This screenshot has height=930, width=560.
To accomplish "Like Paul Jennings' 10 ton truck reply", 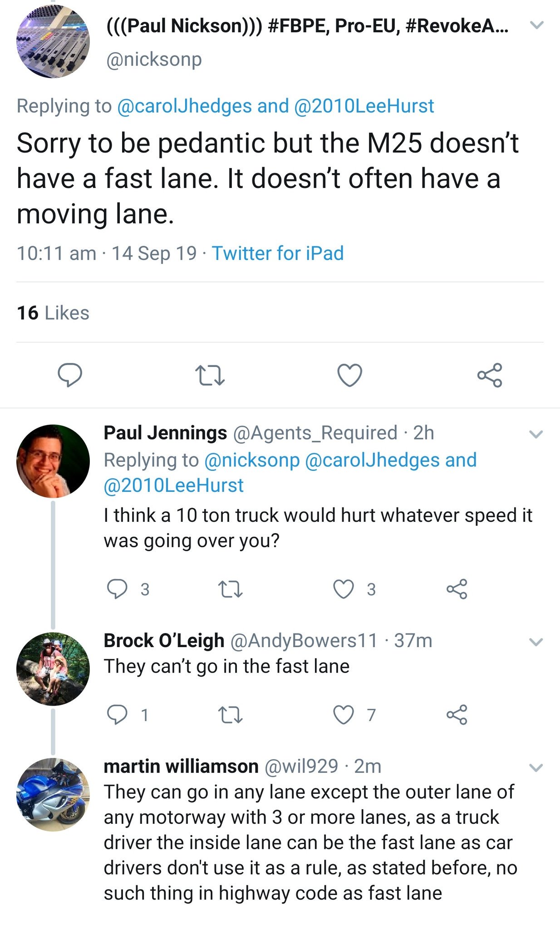I will (344, 589).
